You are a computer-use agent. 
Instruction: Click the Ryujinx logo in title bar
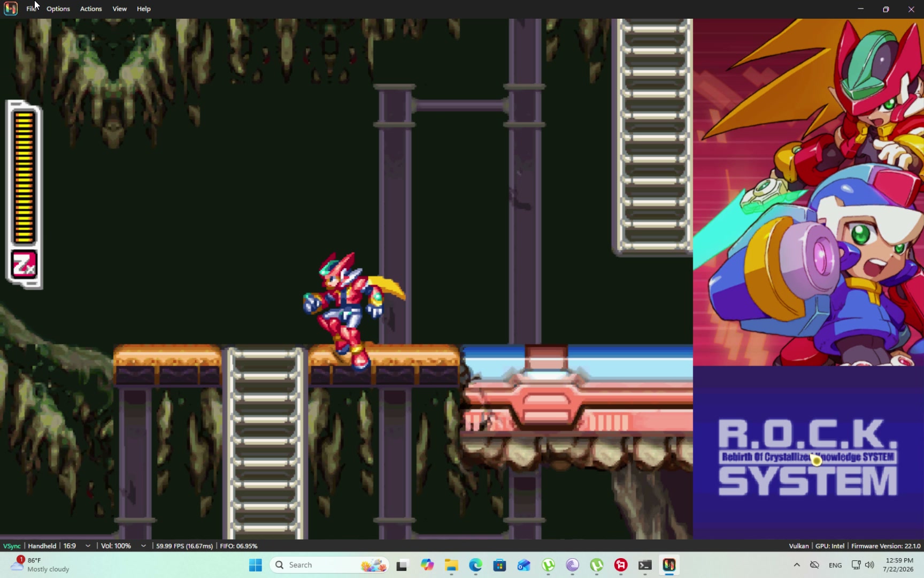[11, 9]
